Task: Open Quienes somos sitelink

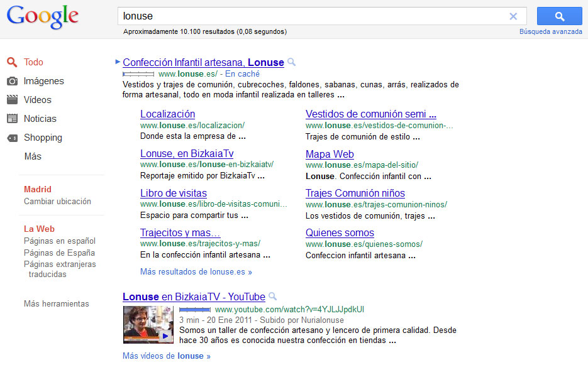Action: click(340, 233)
